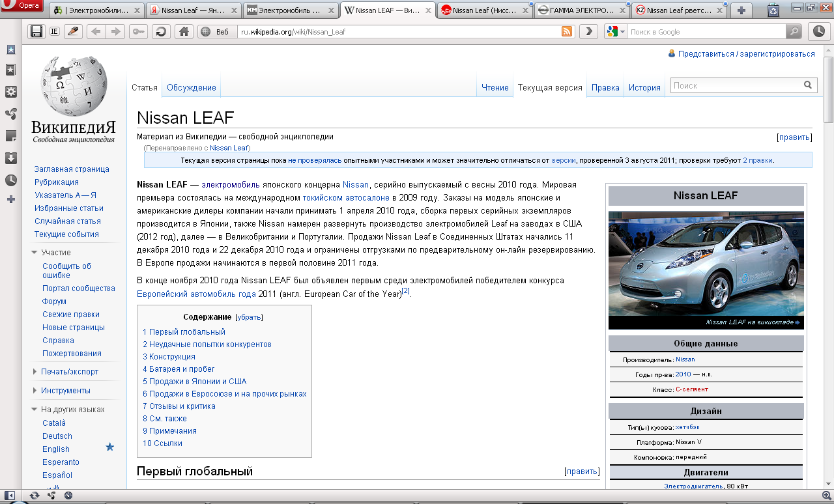This screenshot has height=504, width=834.
Task: Click the magnifier search button in Google field
Action: (793, 31)
